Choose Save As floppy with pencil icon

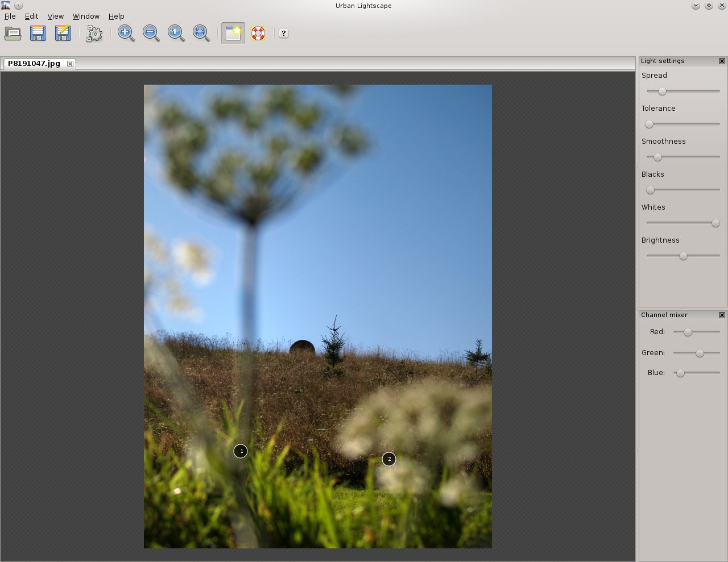point(63,34)
